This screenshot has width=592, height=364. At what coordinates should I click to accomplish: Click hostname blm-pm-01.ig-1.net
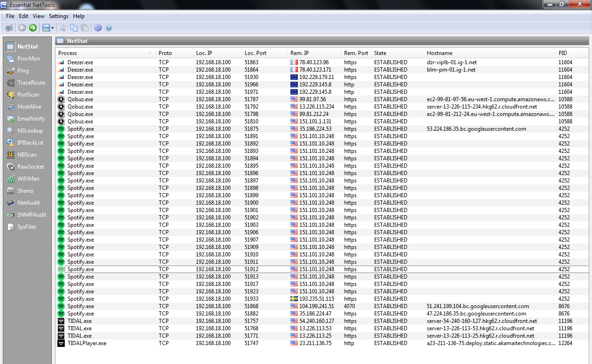tap(451, 70)
